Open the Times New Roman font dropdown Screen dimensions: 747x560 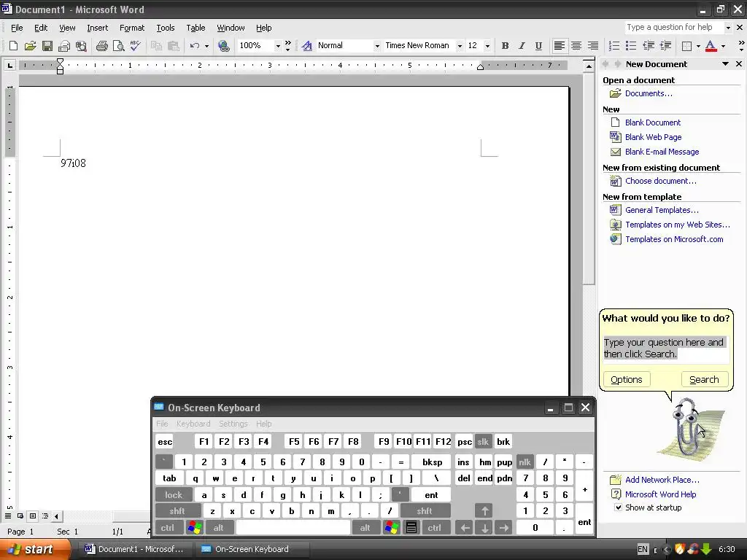point(460,46)
